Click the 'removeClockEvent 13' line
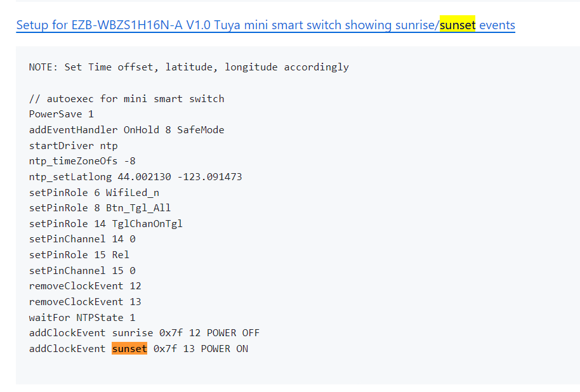 point(85,302)
